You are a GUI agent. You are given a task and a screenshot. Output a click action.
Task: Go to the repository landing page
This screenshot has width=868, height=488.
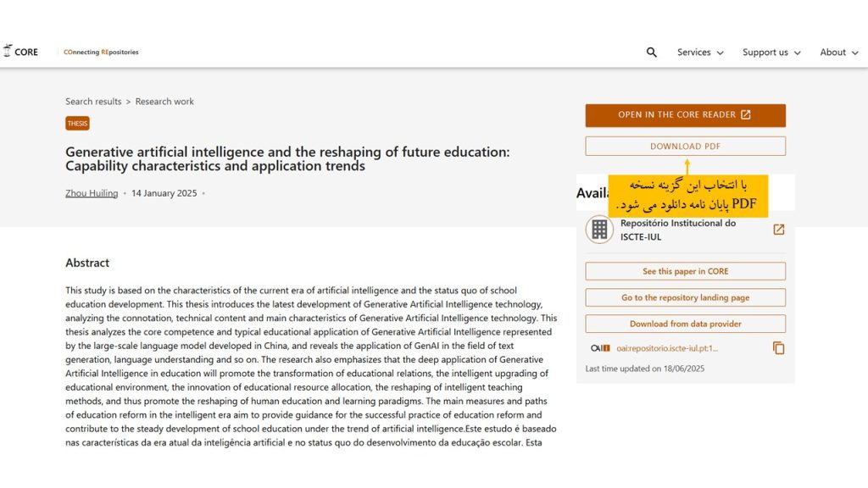[685, 297]
